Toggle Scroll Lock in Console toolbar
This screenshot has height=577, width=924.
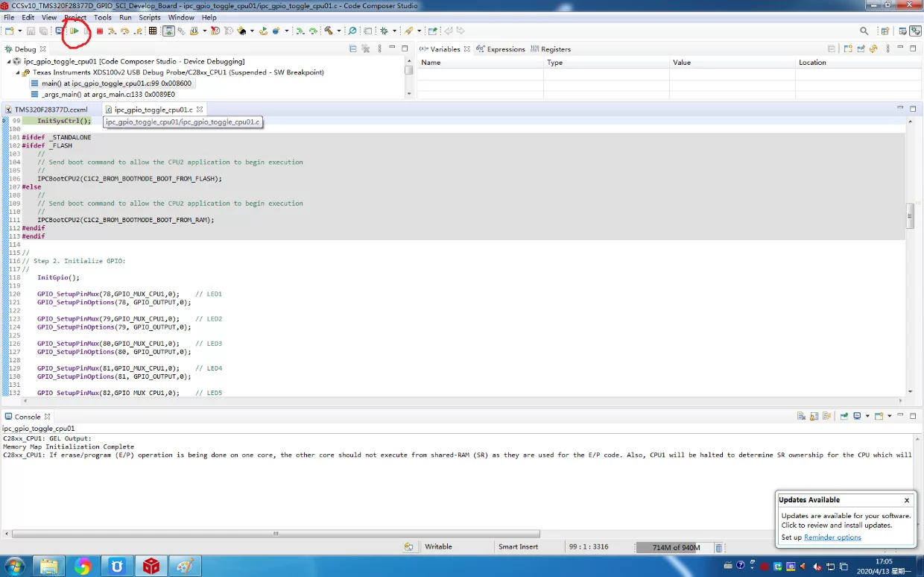[x=814, y=416]
